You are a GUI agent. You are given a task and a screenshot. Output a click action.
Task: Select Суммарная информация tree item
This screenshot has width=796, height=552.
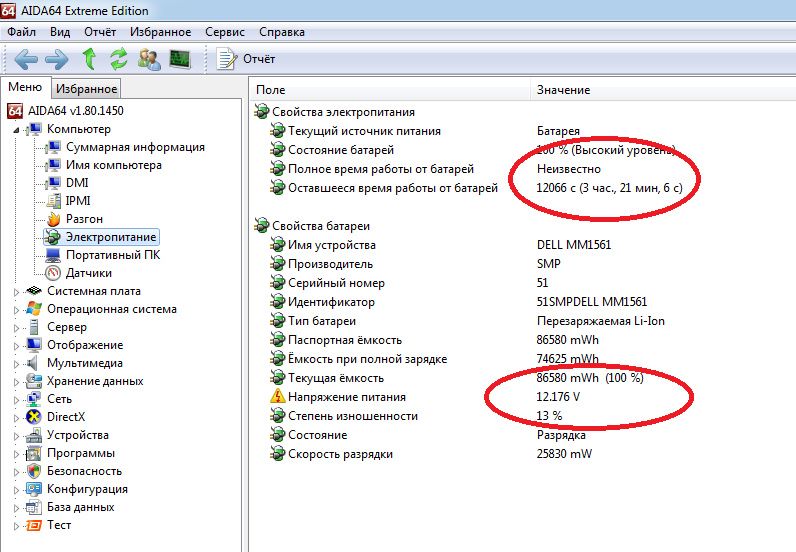click(x=135, y=147)
